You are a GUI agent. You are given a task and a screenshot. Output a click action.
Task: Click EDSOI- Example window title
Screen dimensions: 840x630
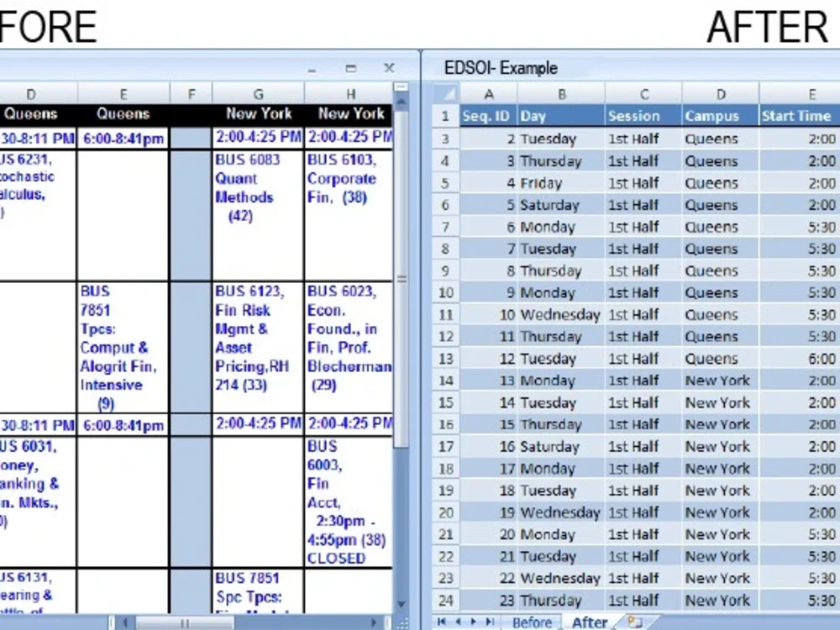(501, 68)
